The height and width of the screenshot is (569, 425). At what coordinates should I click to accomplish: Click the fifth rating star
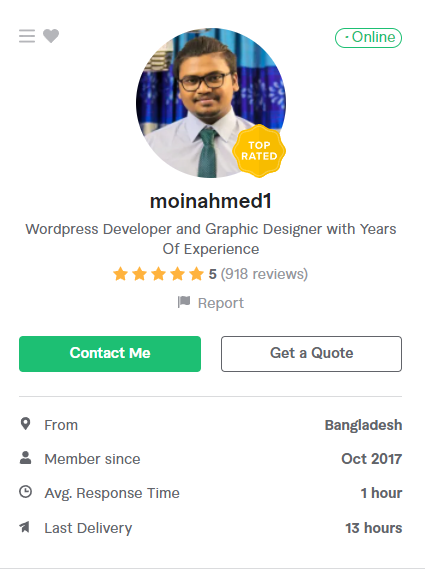click(x=196, y=274)
